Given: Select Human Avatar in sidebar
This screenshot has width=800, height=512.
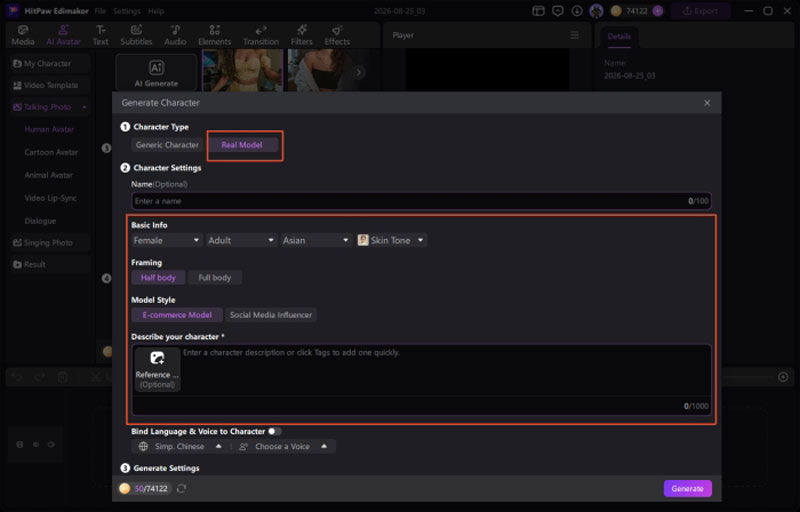Looking at the screenshot, I should [x=49, y=130].
